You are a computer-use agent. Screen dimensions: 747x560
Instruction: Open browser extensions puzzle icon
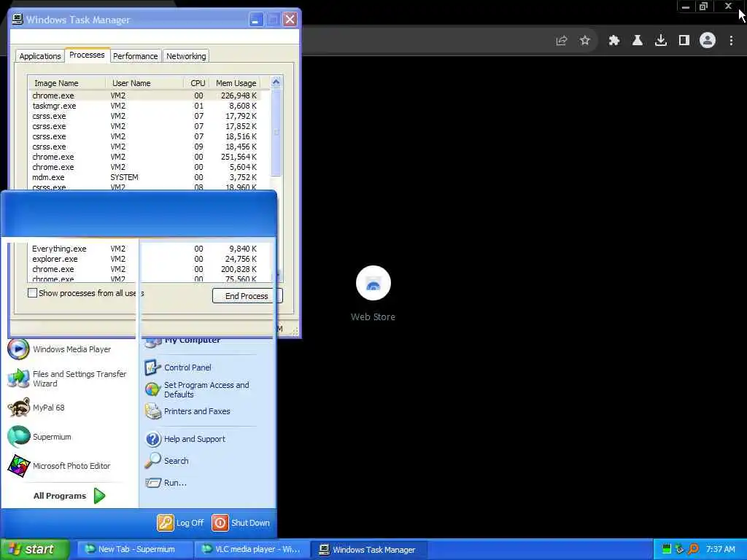tap(614, 41)
